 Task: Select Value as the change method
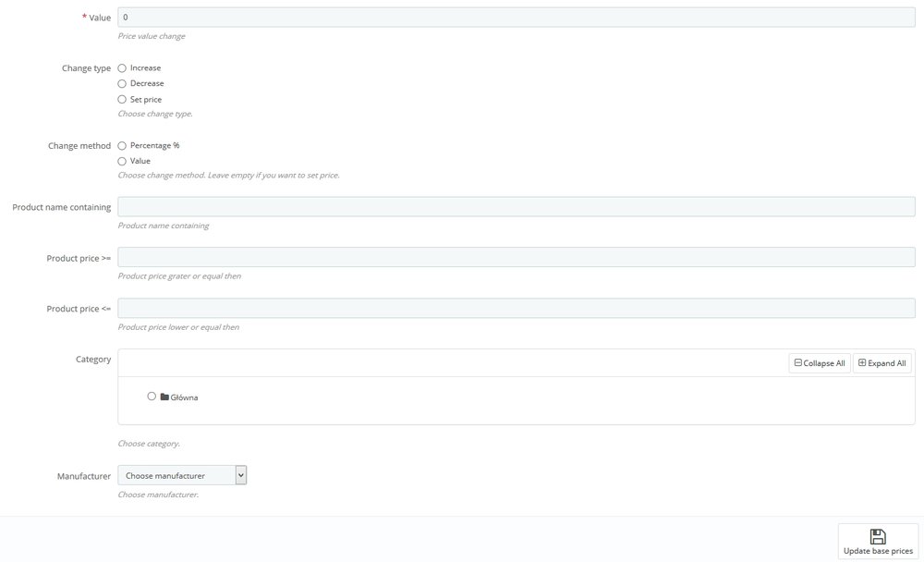[x=122, y=160]
